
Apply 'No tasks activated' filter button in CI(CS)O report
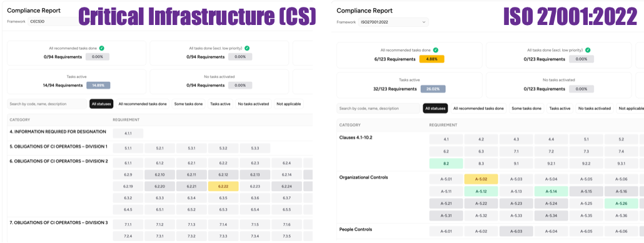pyautogui.click(x=253, y=104)
